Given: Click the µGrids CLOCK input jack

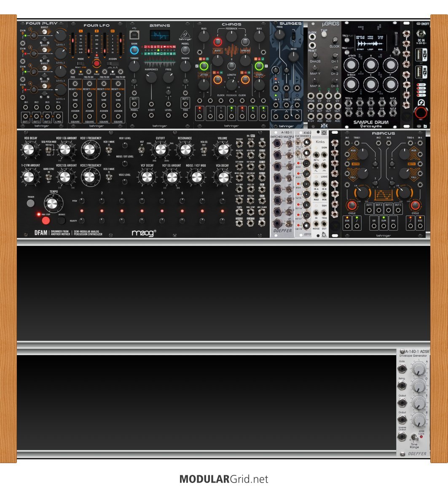Looking at the screenshot, I should pos(312,38).
